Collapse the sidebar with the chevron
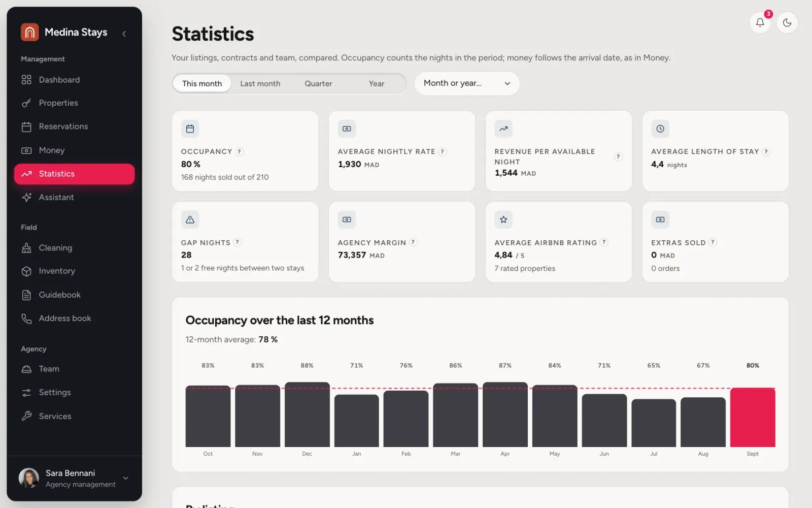The height and width of the screenshot is (508, 812). tap(124, 34)
